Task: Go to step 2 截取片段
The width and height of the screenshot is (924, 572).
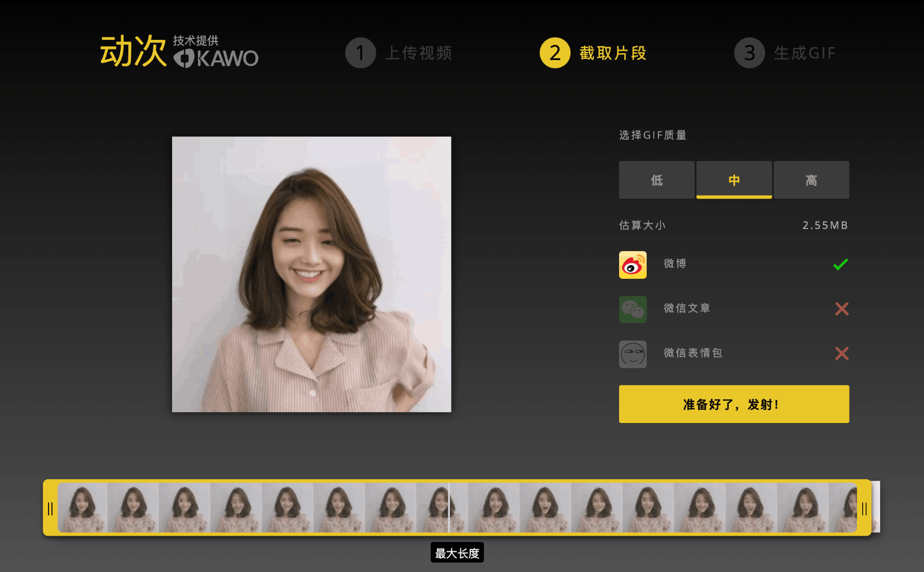Action: (593, 53)
